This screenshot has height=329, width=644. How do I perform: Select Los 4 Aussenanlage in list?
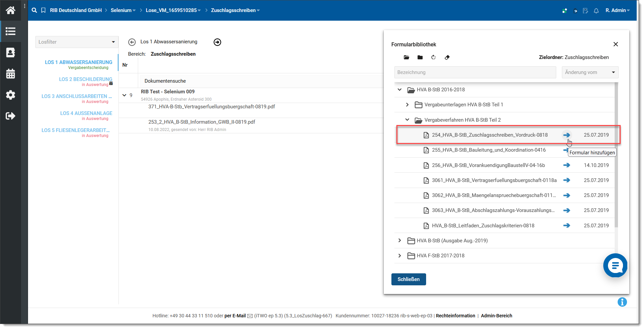click(86, 113)
